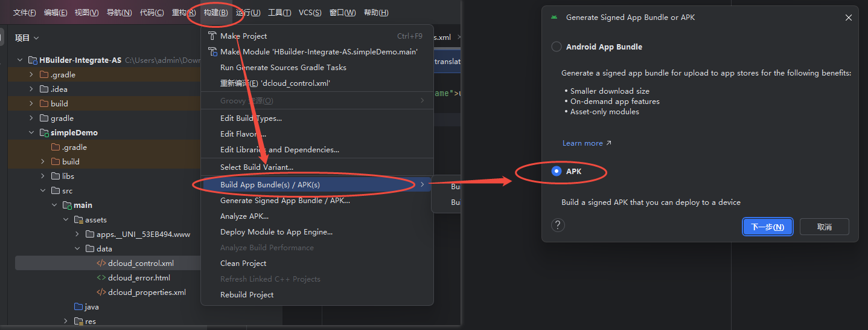
Task: Choose Edit Libraries and Dependencies...
Action: (317, 149)
